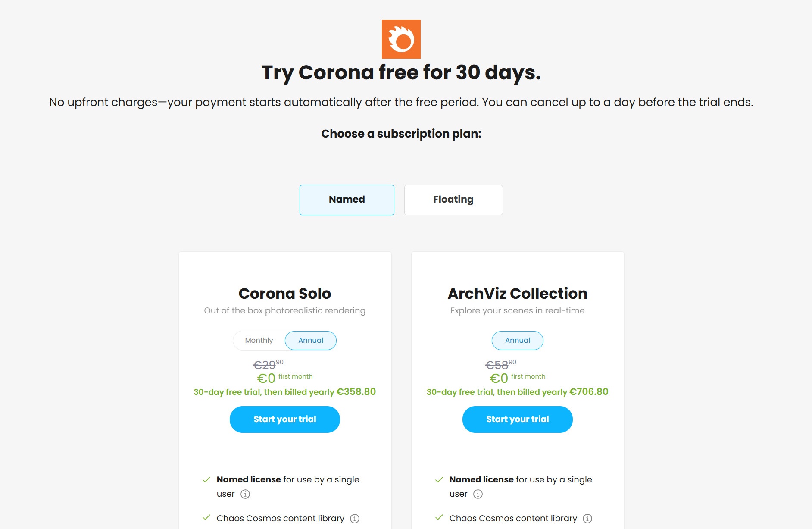The height and width of the screenshot is (529, 812).
Task: Click green checkmark beside ArchViz Chaos Cosmos
Action: tap(439, 518)
